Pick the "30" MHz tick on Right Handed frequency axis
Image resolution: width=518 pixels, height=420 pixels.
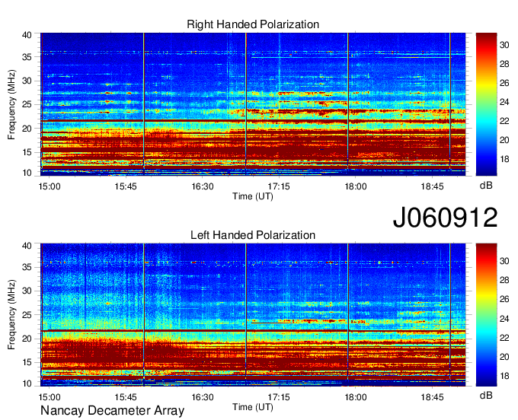(27, 81)
